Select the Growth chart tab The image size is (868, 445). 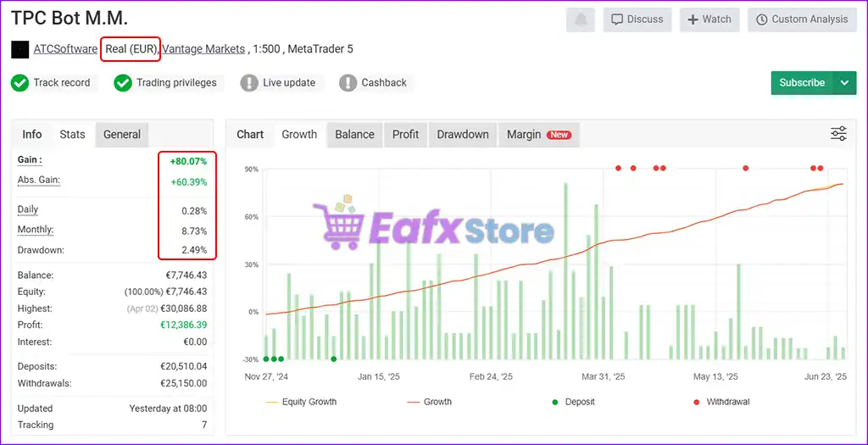tap(299, 135)
